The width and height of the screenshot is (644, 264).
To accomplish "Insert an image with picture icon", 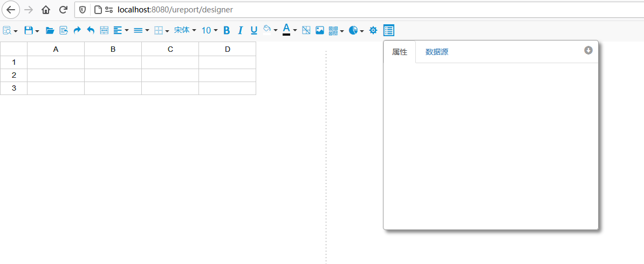I will [x=320, y=31].
